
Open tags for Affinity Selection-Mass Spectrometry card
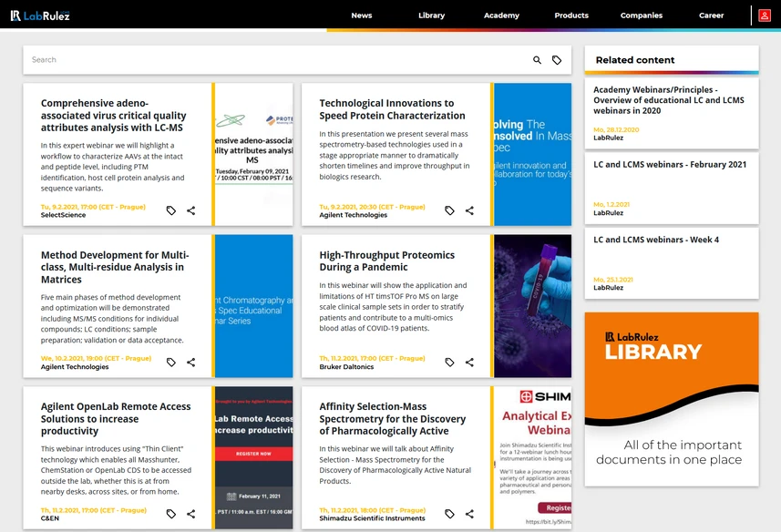(449, 514)
